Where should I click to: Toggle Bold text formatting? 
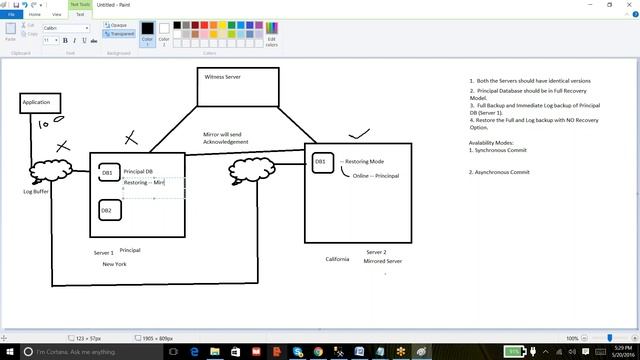pyautogui.click(x=65, y=40)
